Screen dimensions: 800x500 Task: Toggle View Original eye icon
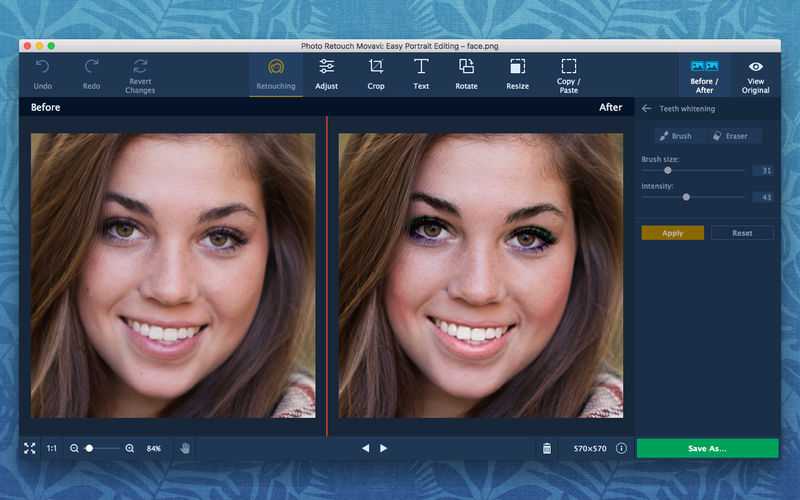pos(756,67)
